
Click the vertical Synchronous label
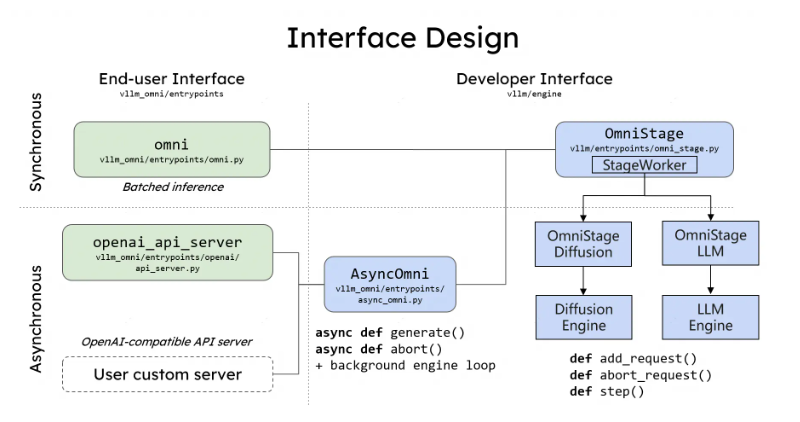pyautogui.click(x=38, y=145)
